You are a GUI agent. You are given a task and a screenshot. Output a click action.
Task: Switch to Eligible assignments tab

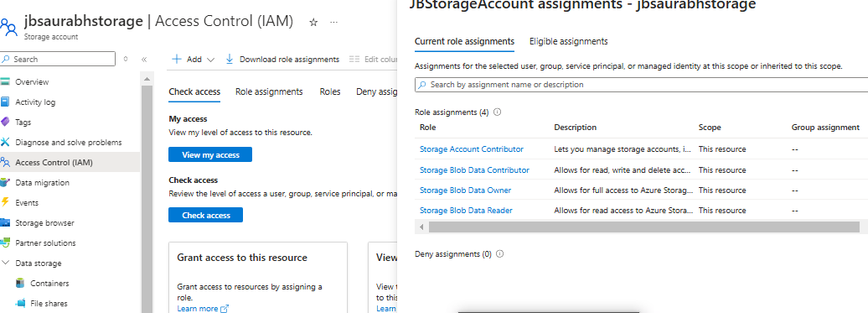pos(569,42)
